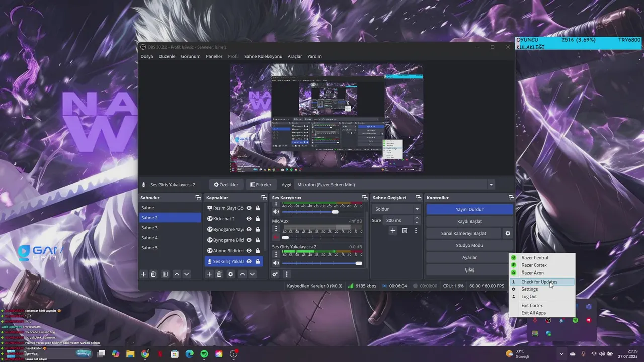Click Kaydı Başlat to start recording

[x=469, y=221]
